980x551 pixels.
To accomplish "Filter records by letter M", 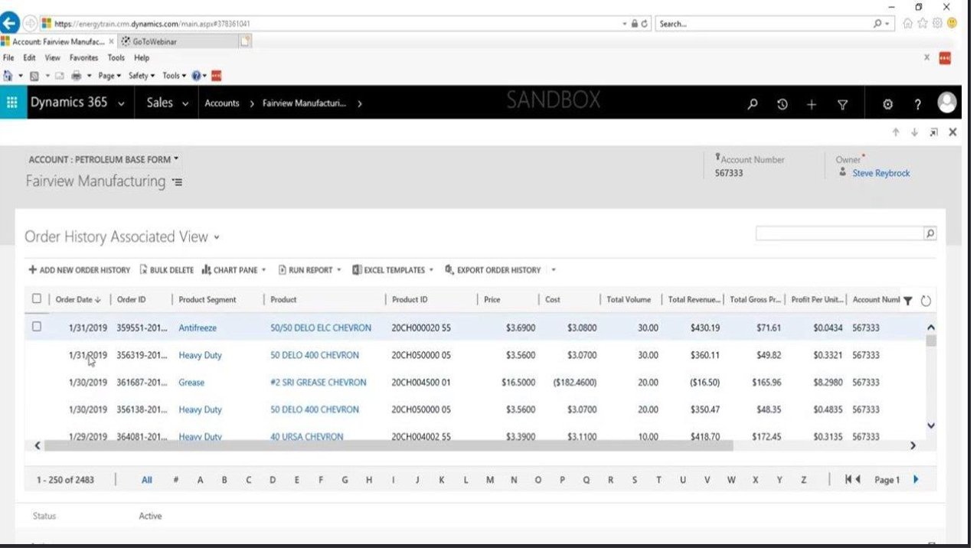I will (490, 480).
